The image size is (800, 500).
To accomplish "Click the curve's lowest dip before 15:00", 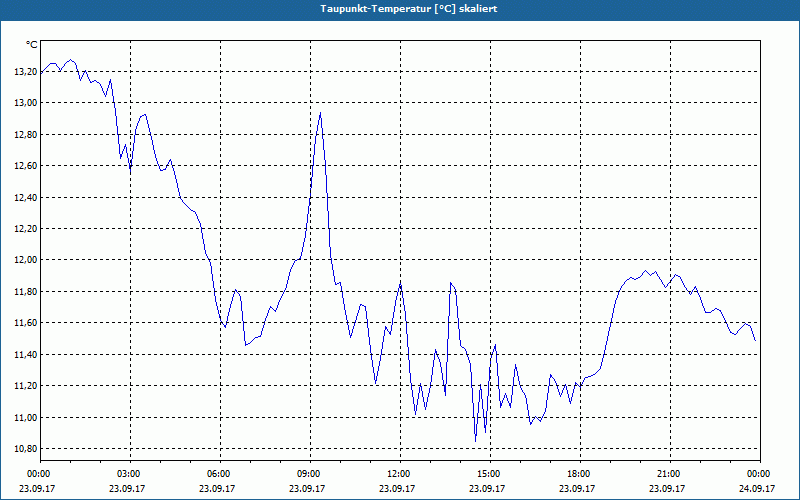I will point(476,440).
